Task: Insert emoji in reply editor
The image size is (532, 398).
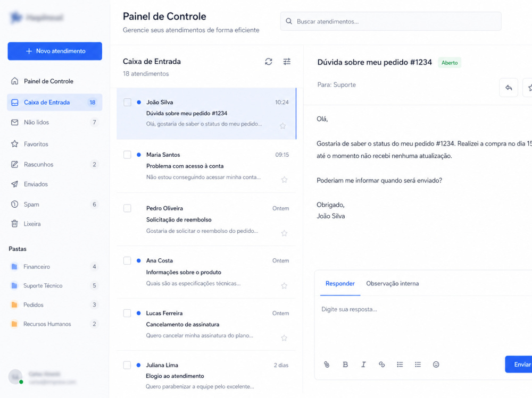Action: coord(436,365)
